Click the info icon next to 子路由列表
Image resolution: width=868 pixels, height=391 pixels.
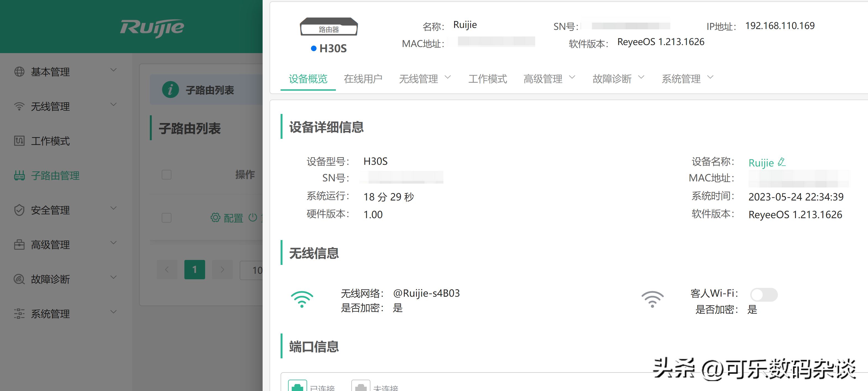[171, 90]
